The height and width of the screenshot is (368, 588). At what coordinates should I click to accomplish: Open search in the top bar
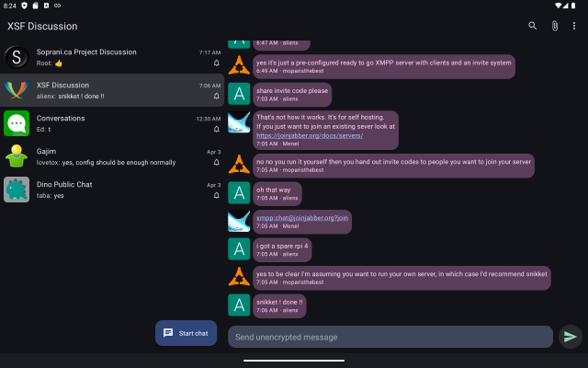(533, 26)
